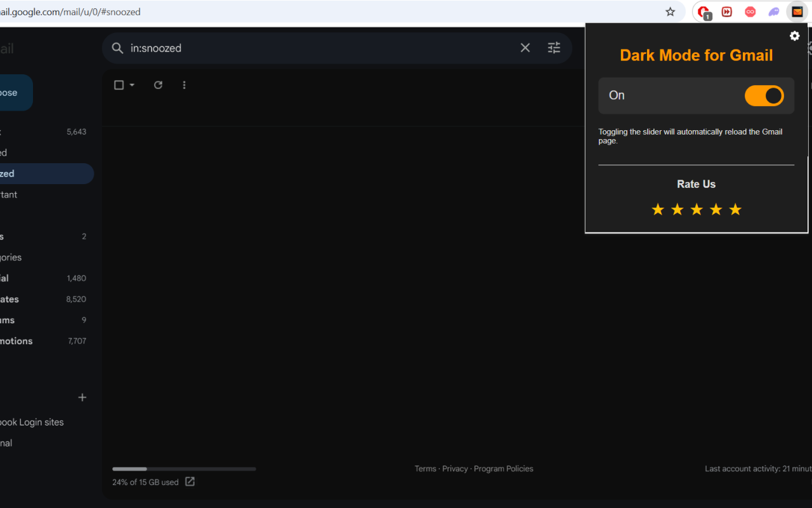
Task: Bookmark the page with the star icon
Action: tap(670, 11)
